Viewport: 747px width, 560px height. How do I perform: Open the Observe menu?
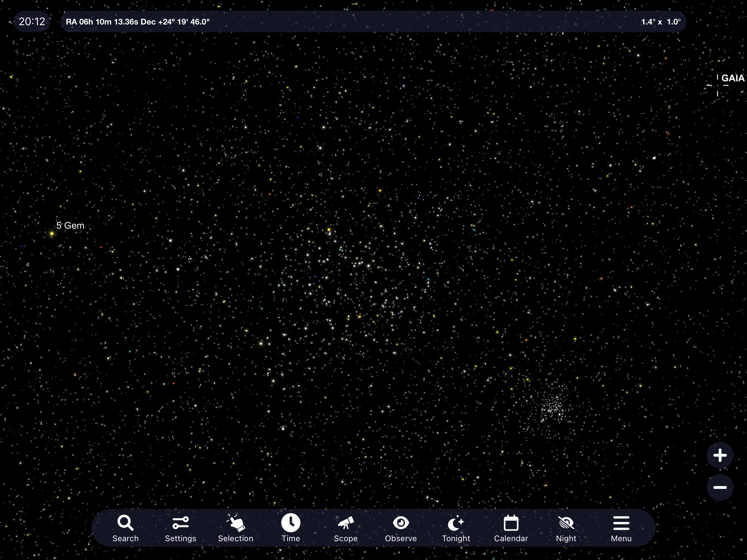tap(400, 528)
